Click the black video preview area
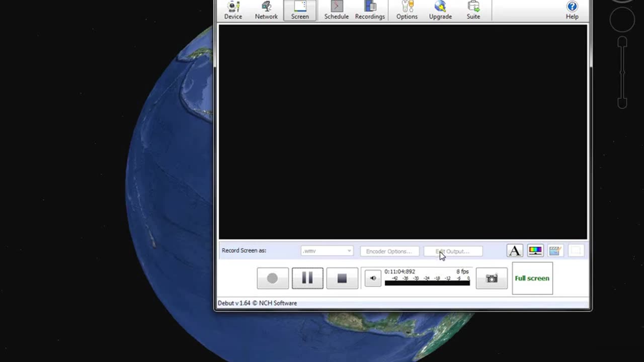The image size is (644, 362). point(403,132)
